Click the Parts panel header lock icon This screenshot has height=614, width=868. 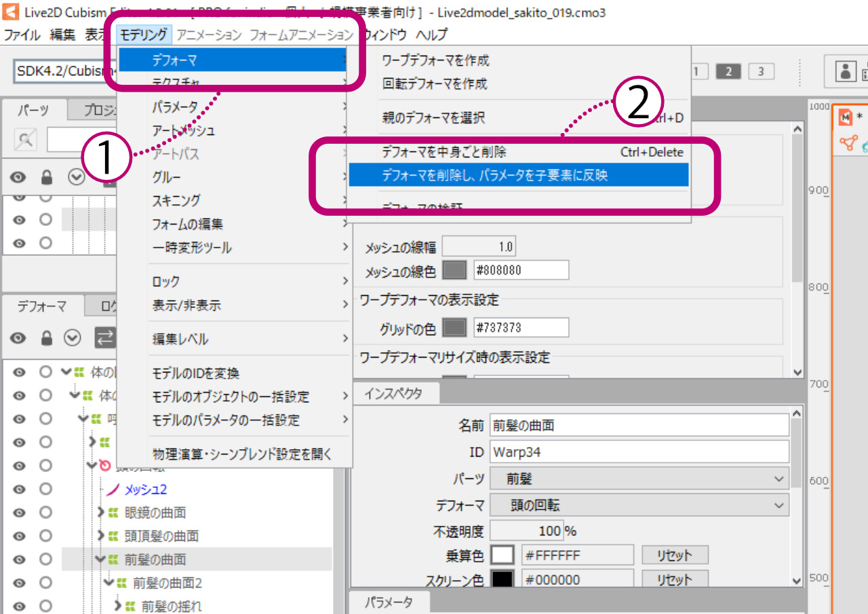46,177
